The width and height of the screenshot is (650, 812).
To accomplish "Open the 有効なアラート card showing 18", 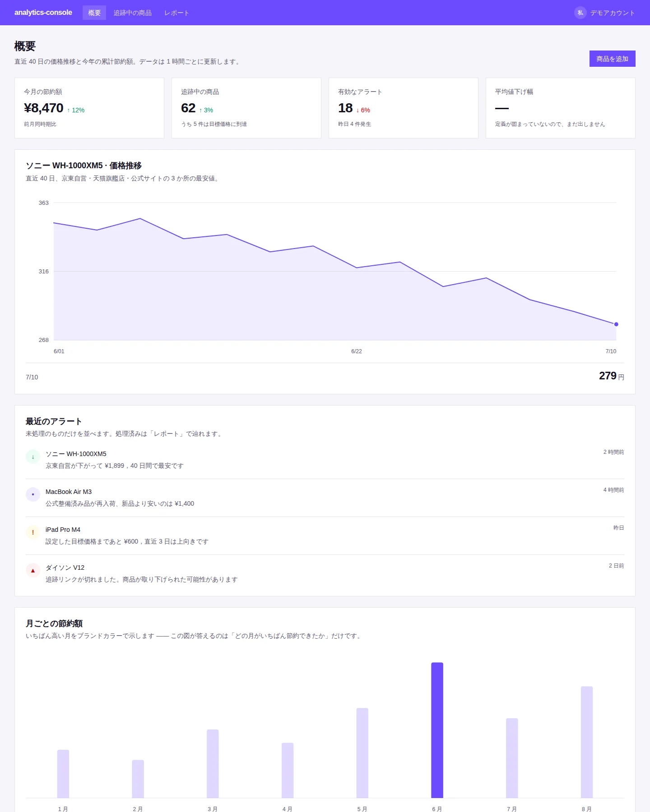I will pyautogui.click(x=404, y=108).
